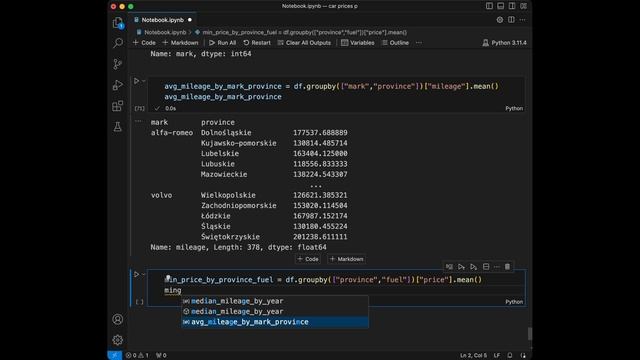Screen dimensions: 640x360
Task: Click the value 201238.611111 in the output
Action: click(320, 237)
